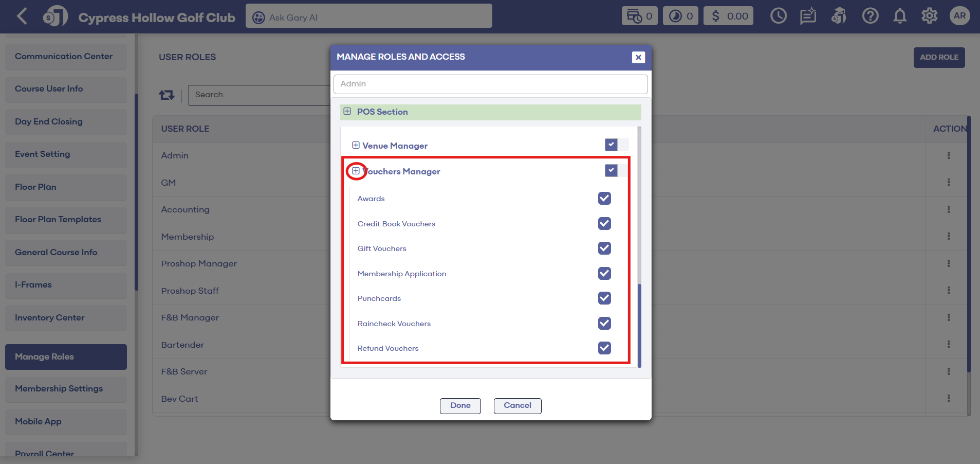Uncheck the Awards permission checkbox
Viewport: 980px width, 464px height.
tap(604, 199)
